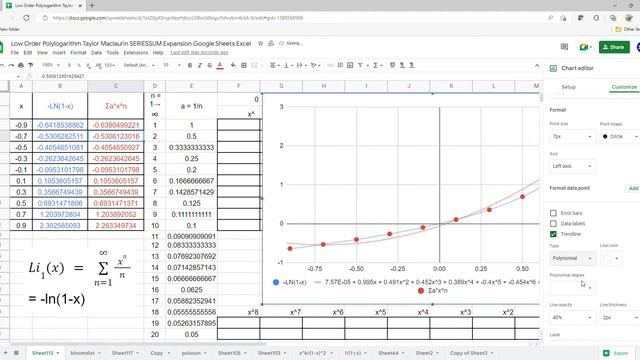Toggle strikethrough formatting
Viewport: 640px width, 360px height.
(x=209, y=65)
